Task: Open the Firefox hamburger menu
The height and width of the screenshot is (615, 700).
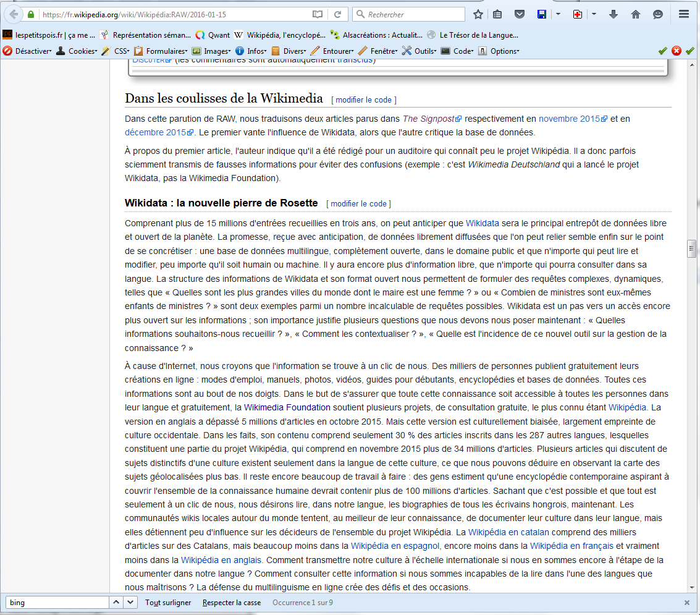Action: coord(683,14)
